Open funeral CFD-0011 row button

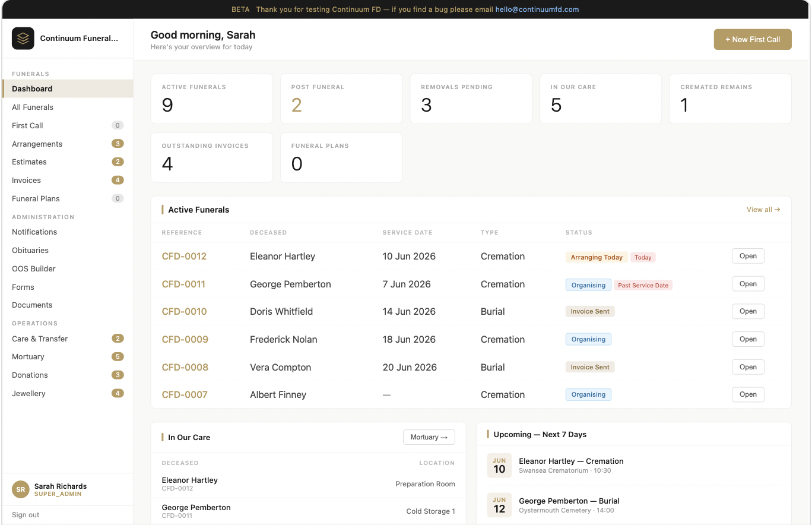(748, 284)
